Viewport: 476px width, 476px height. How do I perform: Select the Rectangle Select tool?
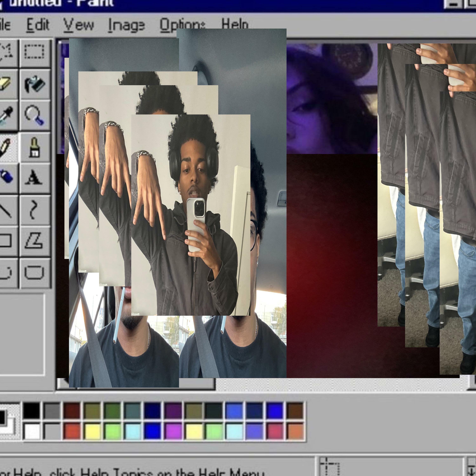34,52
